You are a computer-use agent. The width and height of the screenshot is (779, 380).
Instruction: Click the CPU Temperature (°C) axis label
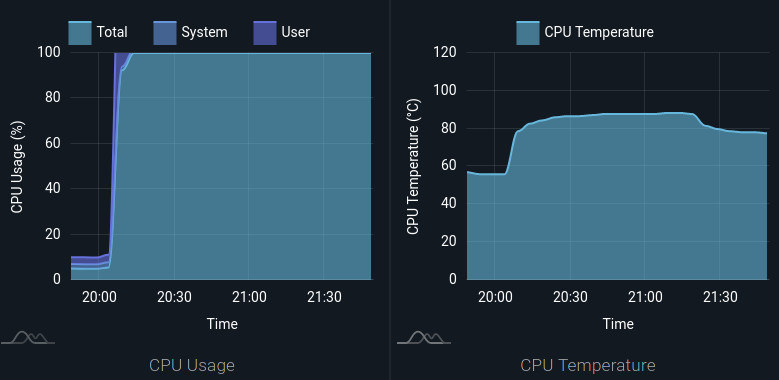coord(413,166)
